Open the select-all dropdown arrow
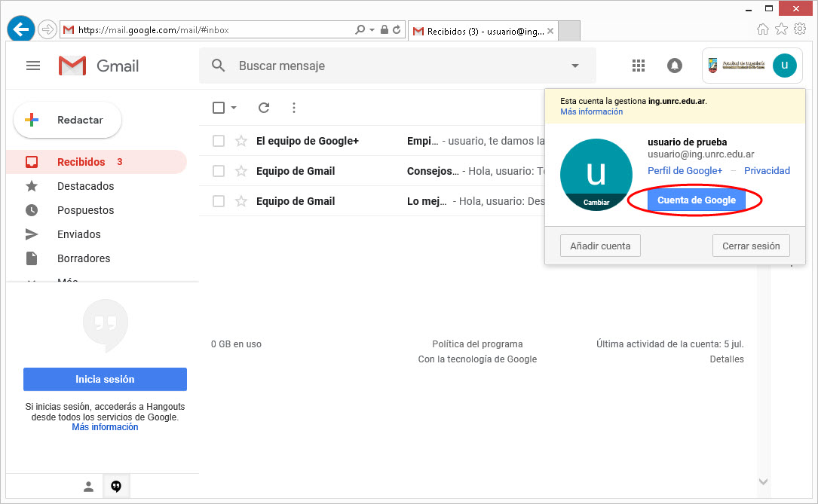 point(234,108)
